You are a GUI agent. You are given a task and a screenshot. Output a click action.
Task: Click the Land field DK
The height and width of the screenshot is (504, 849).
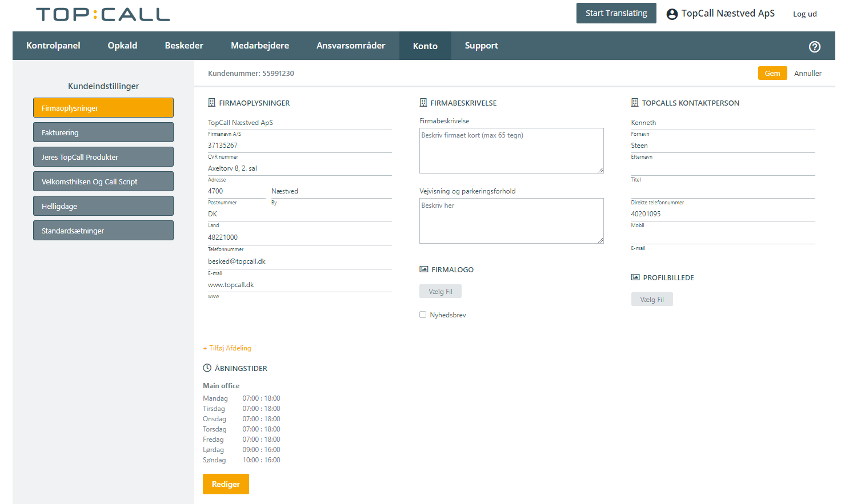[300, 214]
